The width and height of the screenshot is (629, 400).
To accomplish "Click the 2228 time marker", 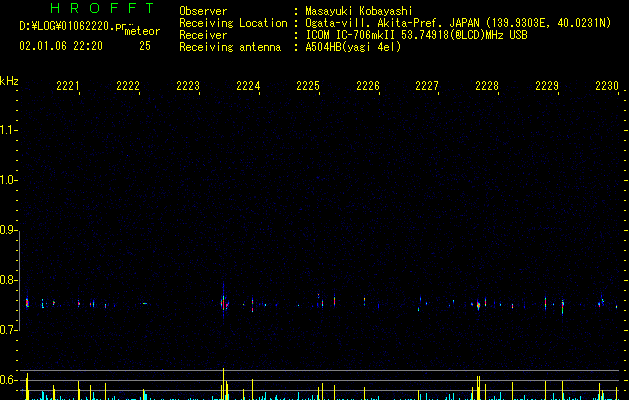I will point(487,86).
